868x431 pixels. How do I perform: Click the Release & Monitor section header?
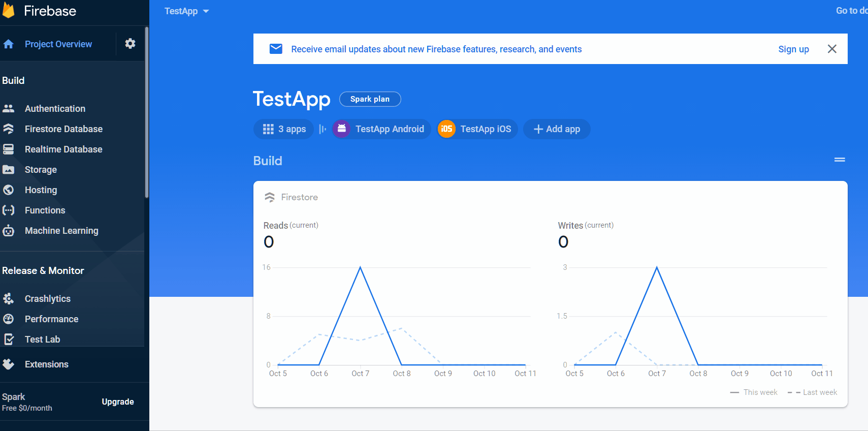[43, 270]
